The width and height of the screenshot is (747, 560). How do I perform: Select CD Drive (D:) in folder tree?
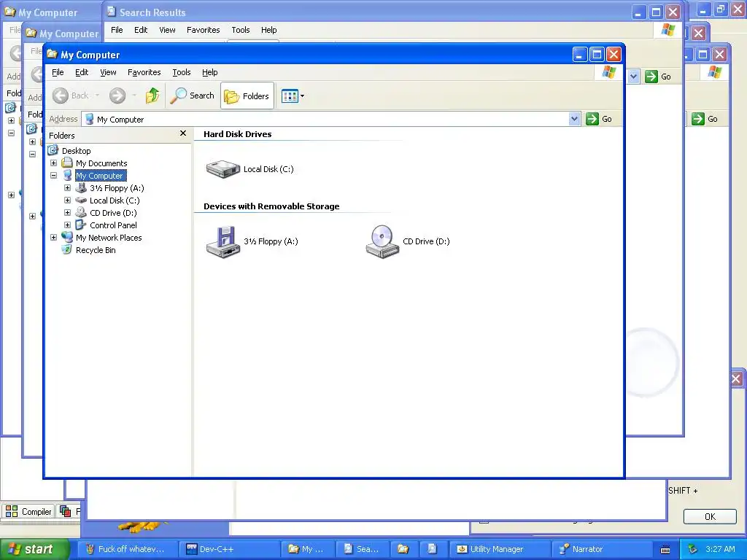[x=113, y=213]
